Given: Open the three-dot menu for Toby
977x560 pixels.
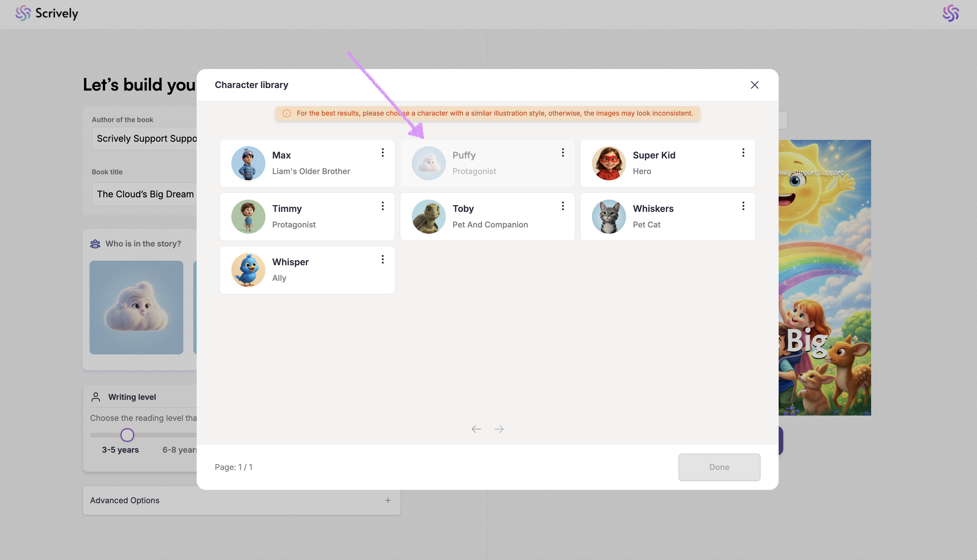Looking at the screenshot, I should click(x=563, y=206).
